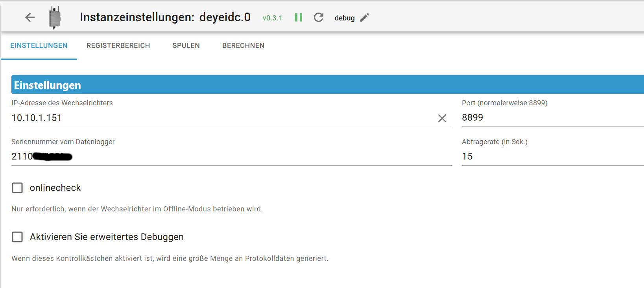The width and height of the screenshot is (644, 288).
Task: Enable the onlinecheck checkbox
Action: (17, 188)
